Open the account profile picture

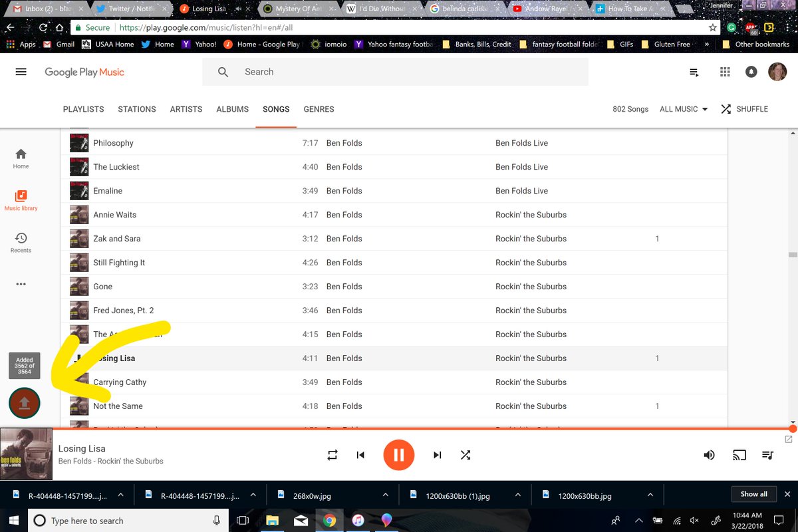[777, 72]
